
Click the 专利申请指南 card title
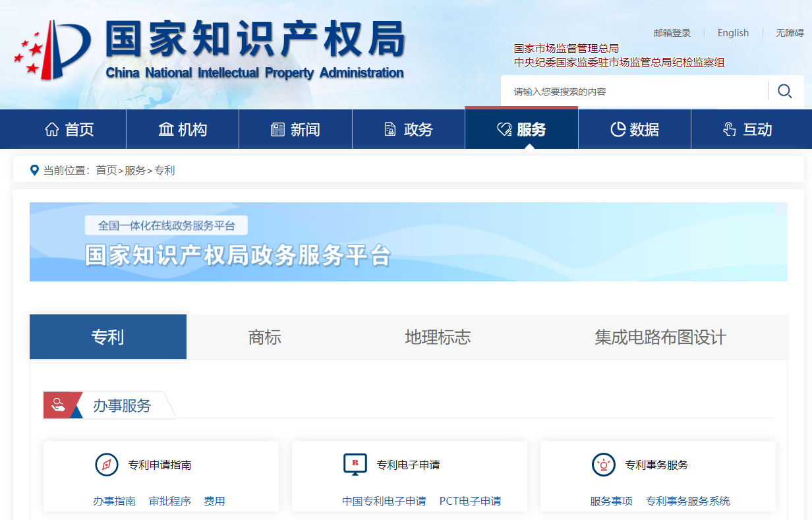[x=159, y=465]
